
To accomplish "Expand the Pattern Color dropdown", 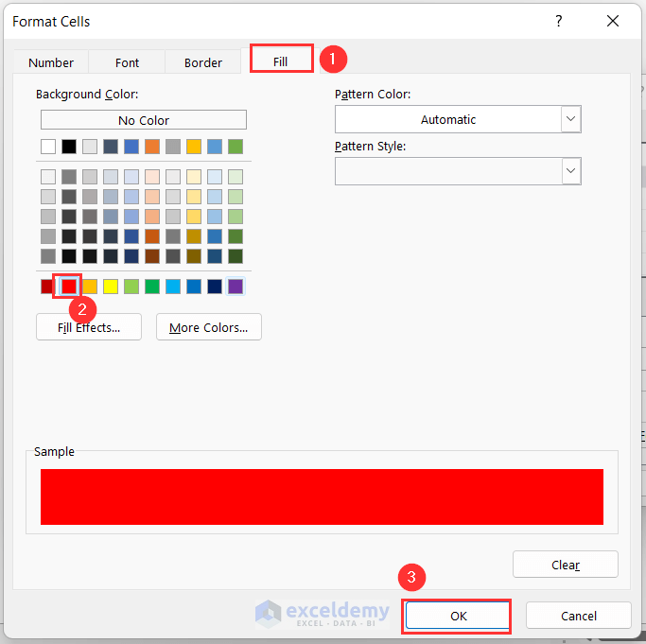I will 570,119.
